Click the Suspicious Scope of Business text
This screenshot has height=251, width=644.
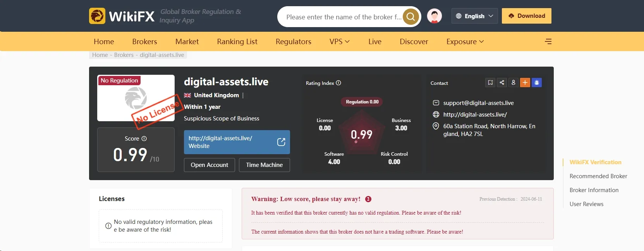[222, 119]
